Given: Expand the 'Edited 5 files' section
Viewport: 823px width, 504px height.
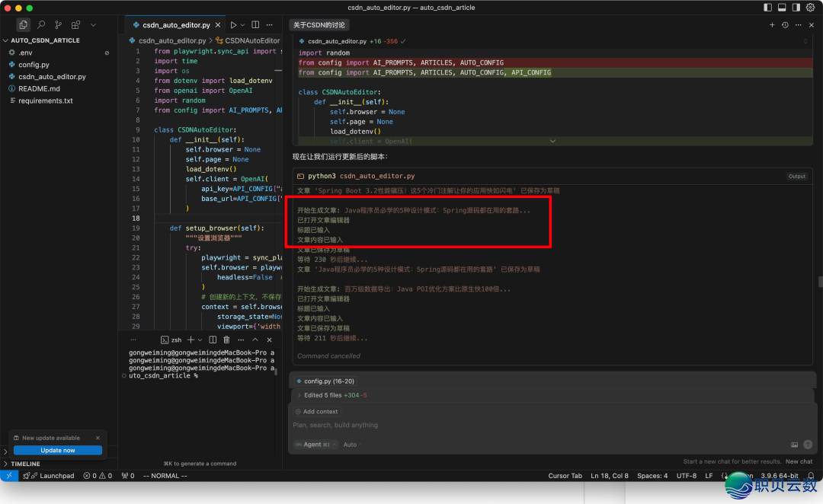Looking at the screenshot, I should click(299, 395).
